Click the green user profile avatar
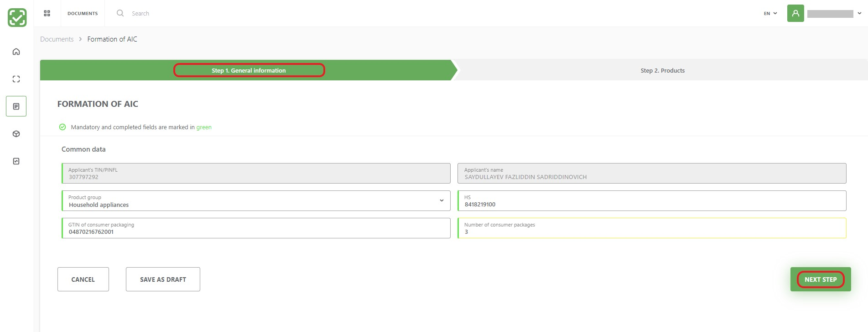This screenshot has height=332, width=868. [795, 13]
